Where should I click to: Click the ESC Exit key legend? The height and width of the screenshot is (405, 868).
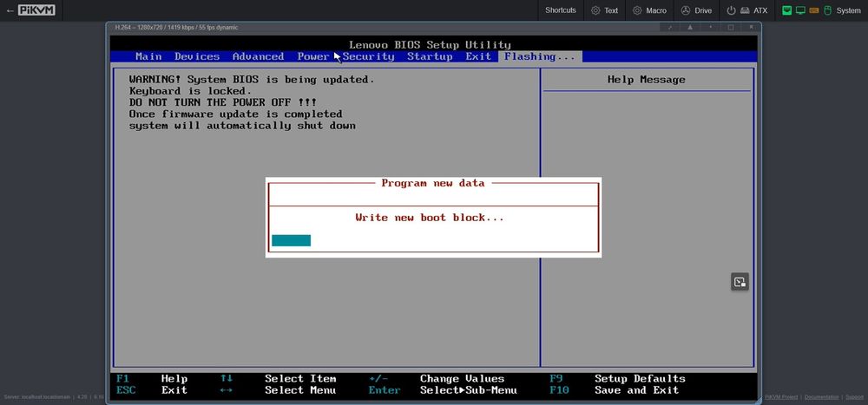tap(152, 390)
